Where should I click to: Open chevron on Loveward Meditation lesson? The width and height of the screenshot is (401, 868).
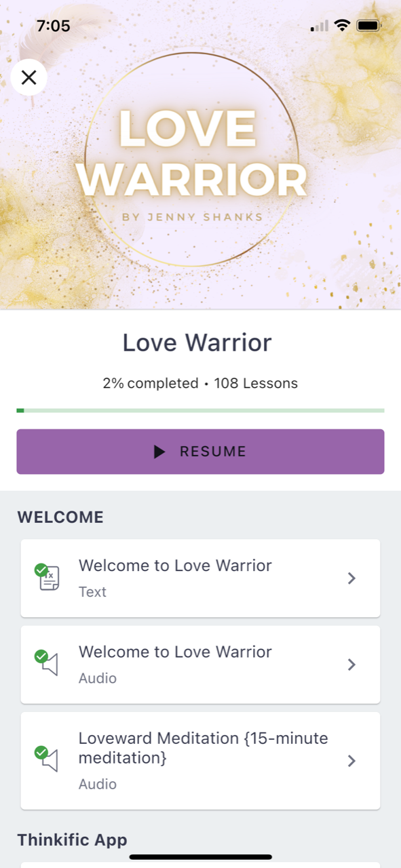[351, 761]
